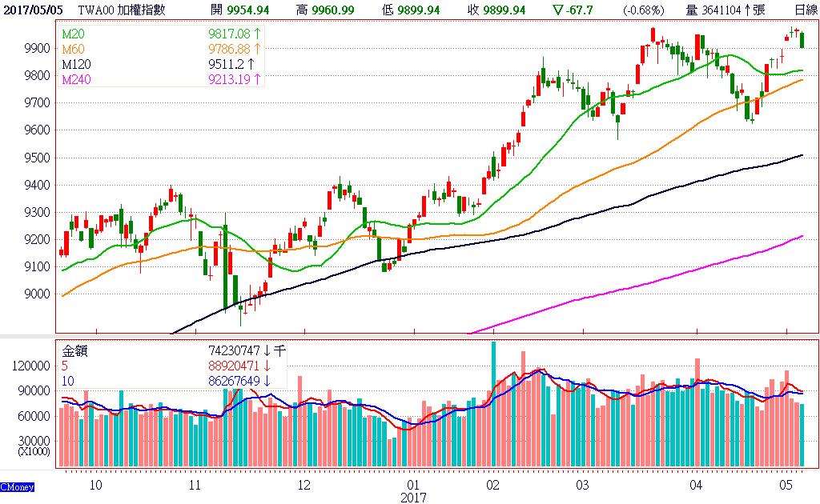Click the M240 moving average label
820x504 pixels.
click(x=76, y=79)
